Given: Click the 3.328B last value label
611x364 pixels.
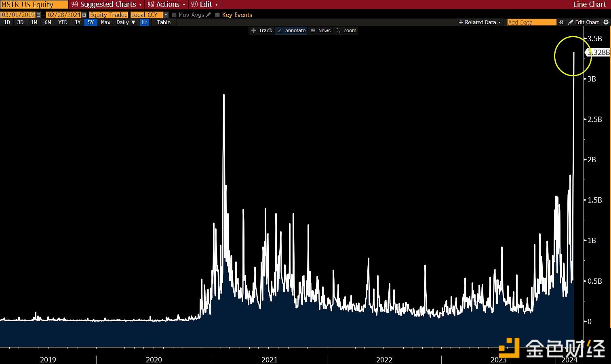Looking at the screenshot, I should pyautogui.click(x=598, y=52).
